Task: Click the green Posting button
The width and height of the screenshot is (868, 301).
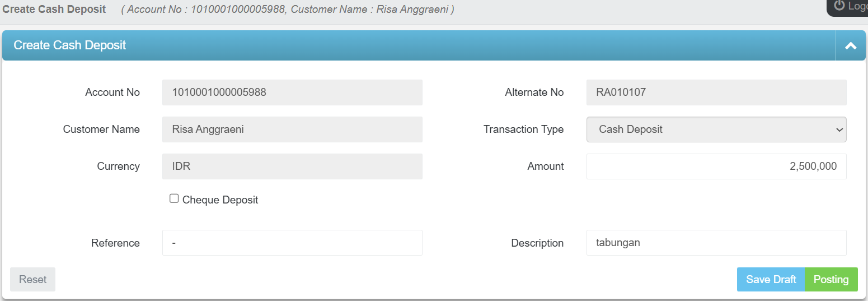Action: tap(831, 279)
